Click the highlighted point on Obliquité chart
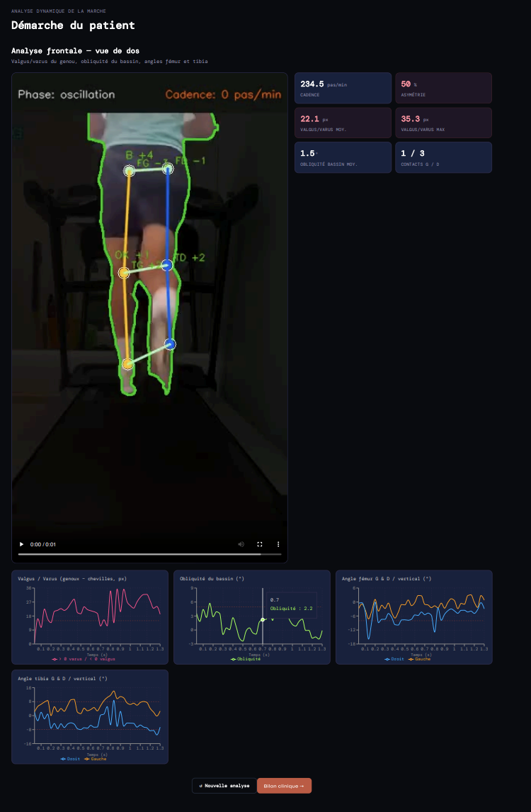This screenshot has width=531, height=812. (263, 620)
